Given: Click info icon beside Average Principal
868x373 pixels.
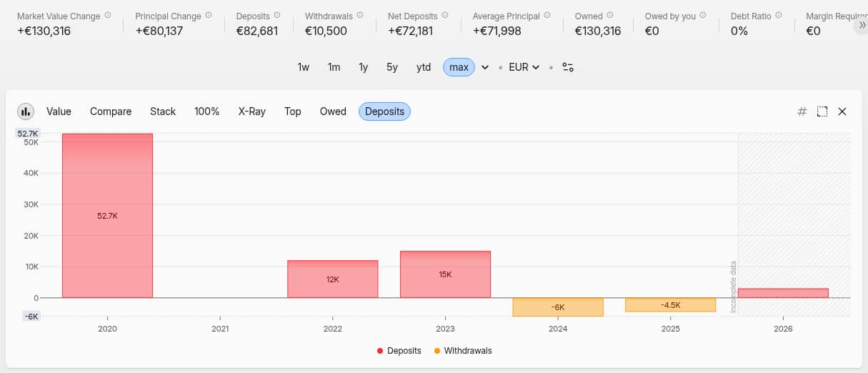Looking at the screenshot, I should tap(548, 15).
